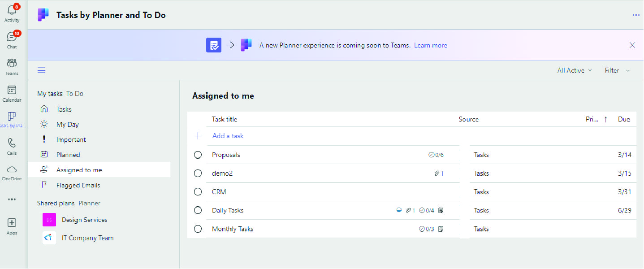
Task: Click the My tasks To Do heading
Action: coord(60,94)
